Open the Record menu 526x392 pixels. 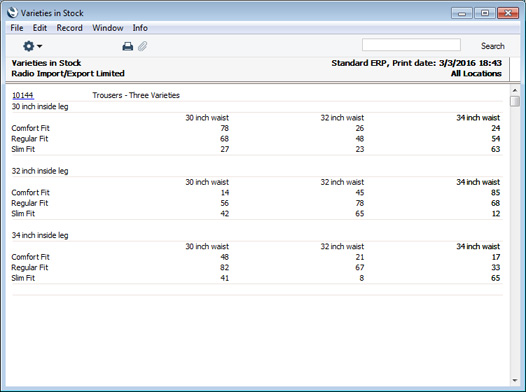[x=69, y=28]
